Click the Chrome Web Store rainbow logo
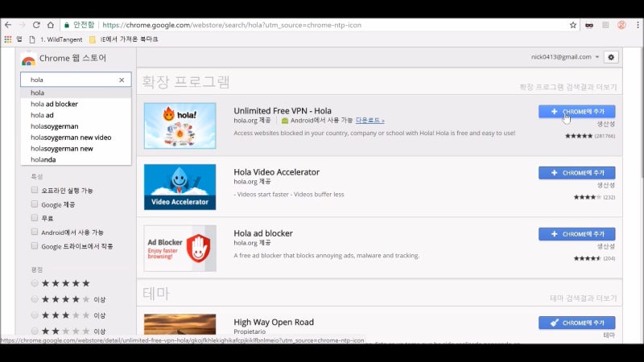 point(28,60)
